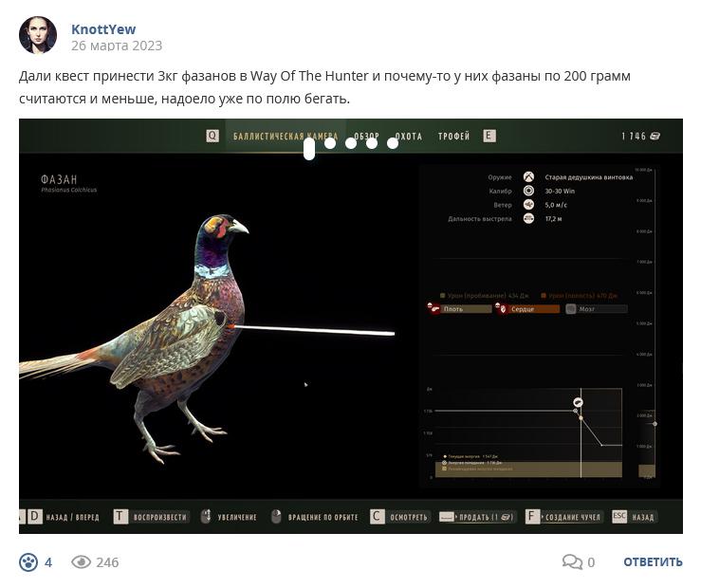Viewport: 701px width, 588px height.
Task: Click the Старая дедушкина винтовка weapon name
Action: [x=589, y=177]
